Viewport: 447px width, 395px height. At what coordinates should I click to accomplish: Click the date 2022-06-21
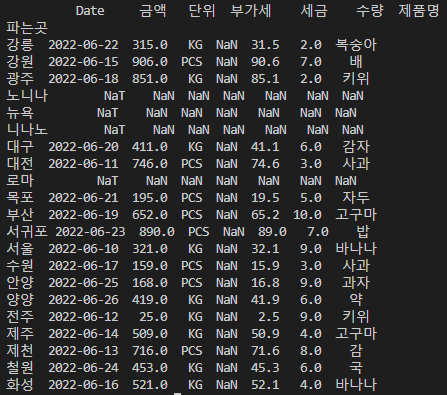tap(83, 198)
